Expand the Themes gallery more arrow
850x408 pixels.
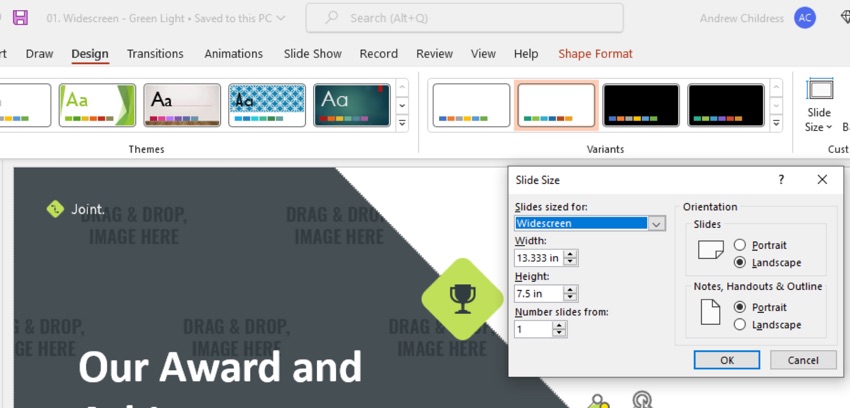pos(402,124)
